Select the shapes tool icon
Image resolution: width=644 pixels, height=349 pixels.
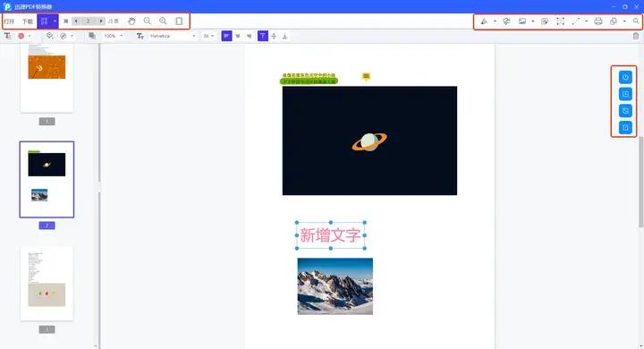(x=614, y=21)
